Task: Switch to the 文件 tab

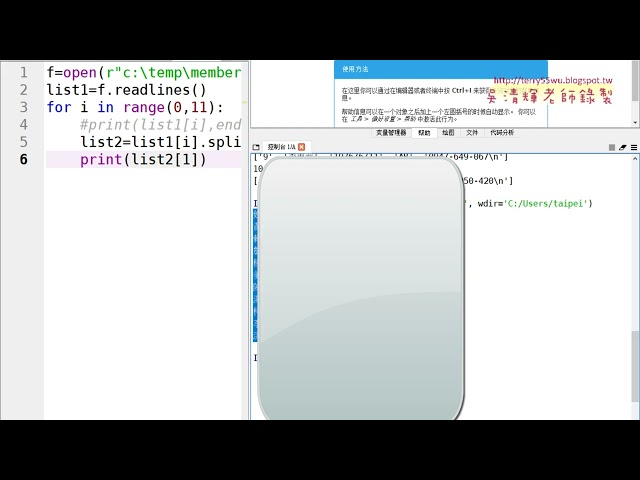Action: [x=472, y=133]
